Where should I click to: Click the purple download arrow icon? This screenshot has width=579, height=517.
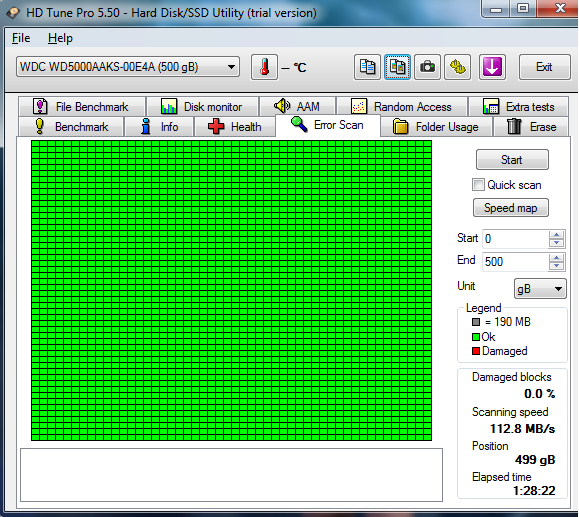click(492, 67)
